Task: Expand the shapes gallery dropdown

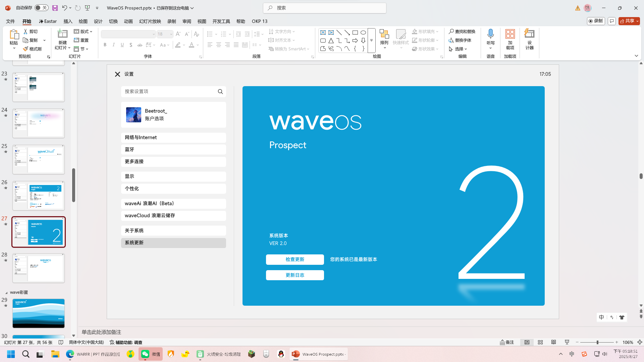Action: point(371,40)
